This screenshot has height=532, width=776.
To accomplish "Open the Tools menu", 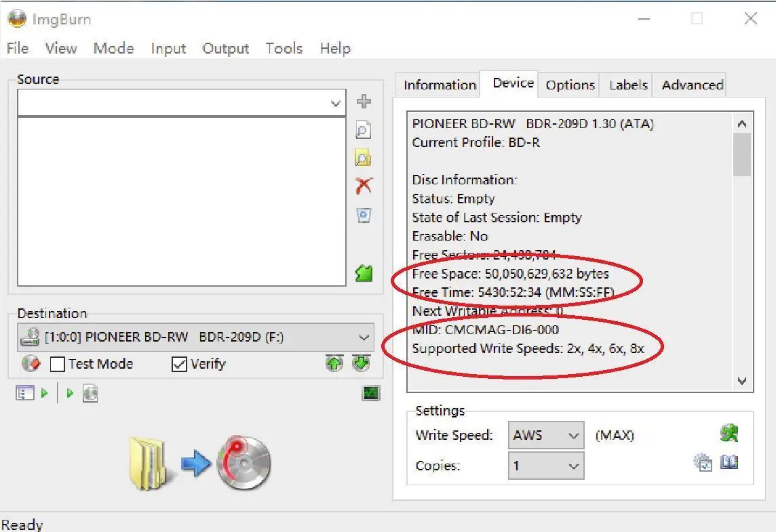I will tap(284, 48).
